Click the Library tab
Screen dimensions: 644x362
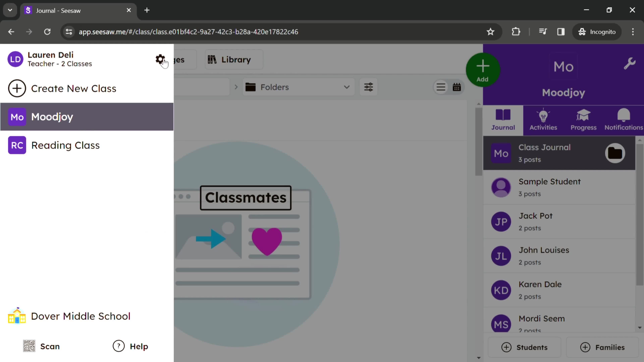pos(230,60)
